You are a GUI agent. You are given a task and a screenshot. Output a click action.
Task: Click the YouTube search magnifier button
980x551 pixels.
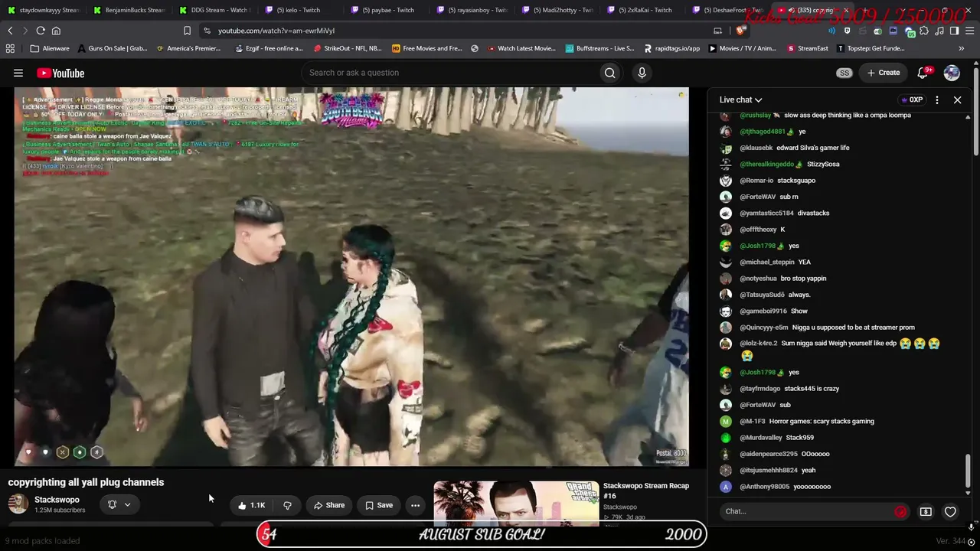tap(609, 73)
